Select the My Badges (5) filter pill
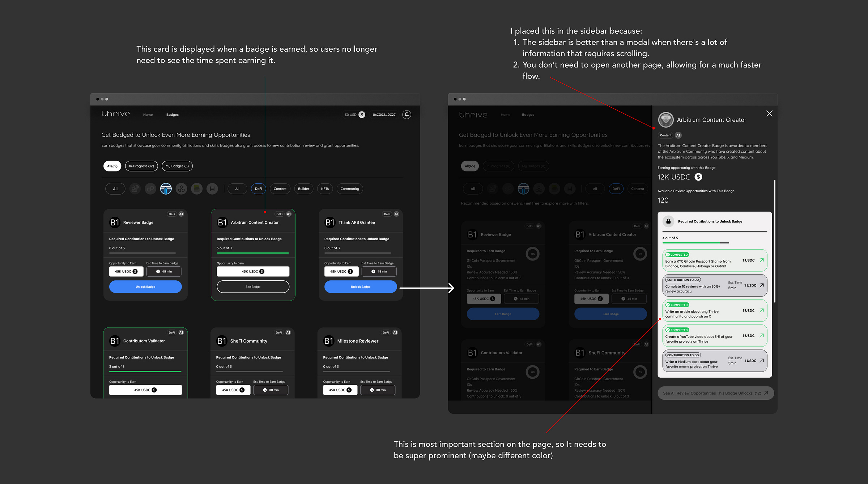Screen dimensions: 868x484 [177, 166]
